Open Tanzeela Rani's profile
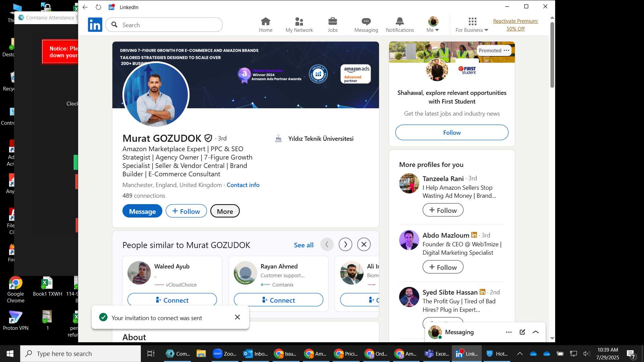The width and height of the screenshot is (644, 362). [x=443, y=179]
